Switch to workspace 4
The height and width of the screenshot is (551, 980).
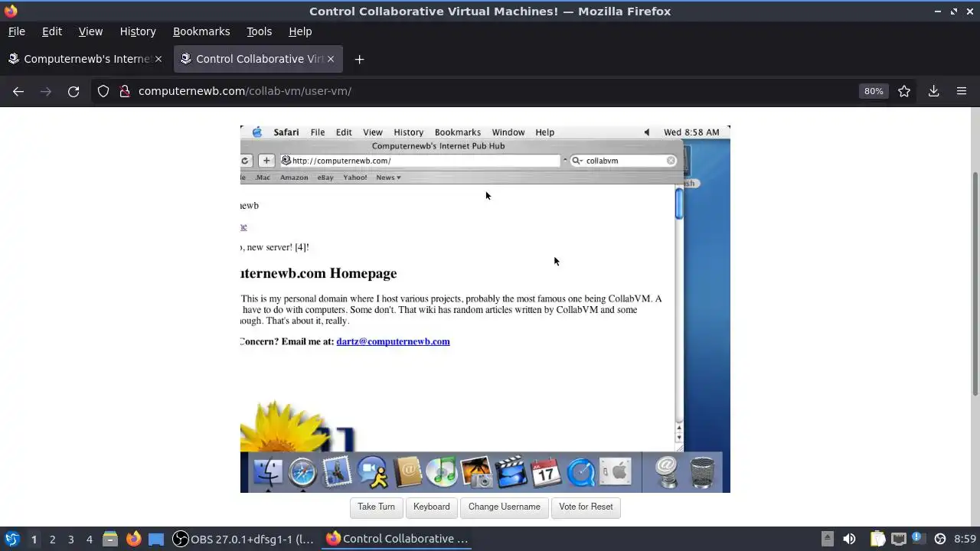point(89,540)
